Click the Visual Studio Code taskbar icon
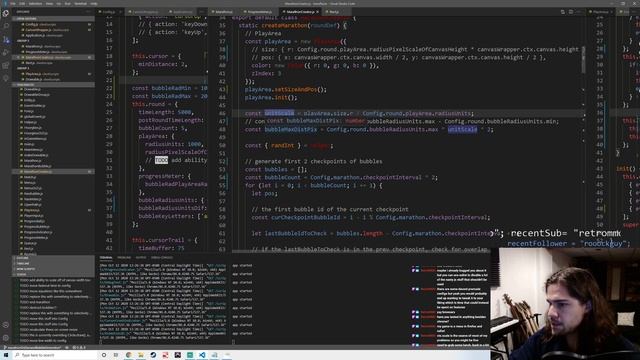640x360 pixels. [x=202, y=355]
